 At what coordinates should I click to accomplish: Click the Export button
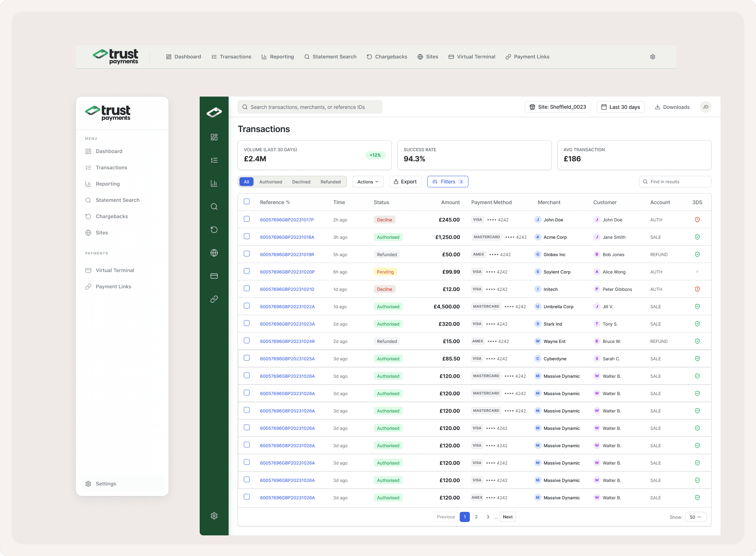click(405, 182)
